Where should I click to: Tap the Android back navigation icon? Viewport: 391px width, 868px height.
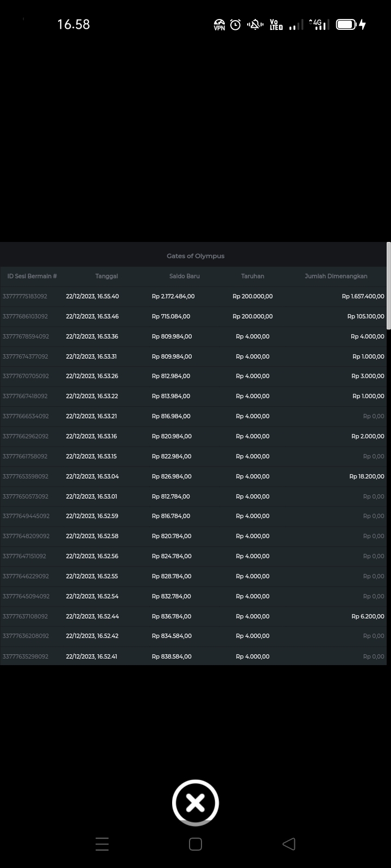pyautogui.click(x=289, y=844)
